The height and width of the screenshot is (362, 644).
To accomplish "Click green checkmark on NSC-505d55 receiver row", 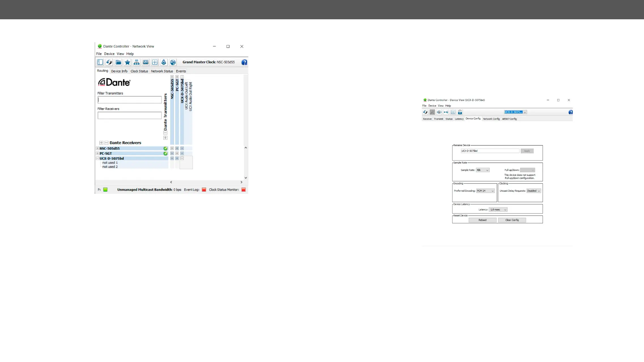I will coord(165,148).
